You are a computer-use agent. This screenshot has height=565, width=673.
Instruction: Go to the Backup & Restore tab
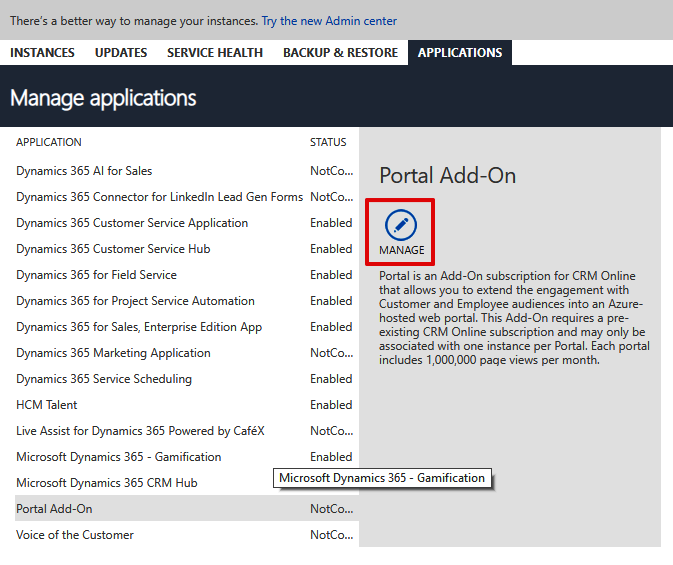point(340,52)
